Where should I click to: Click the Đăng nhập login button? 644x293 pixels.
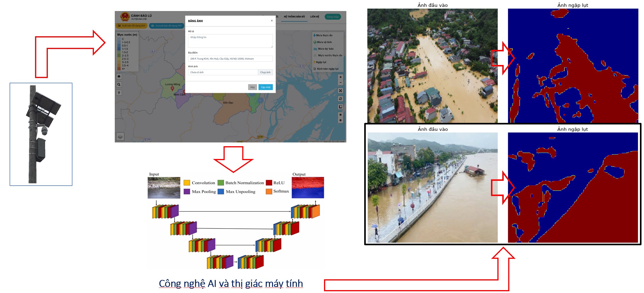point(333,17)
